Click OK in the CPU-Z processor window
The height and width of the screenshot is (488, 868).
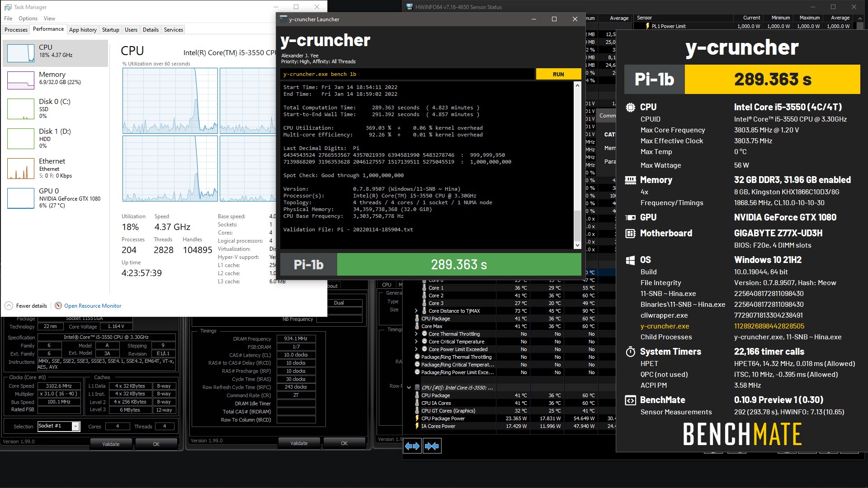point(156,444)
